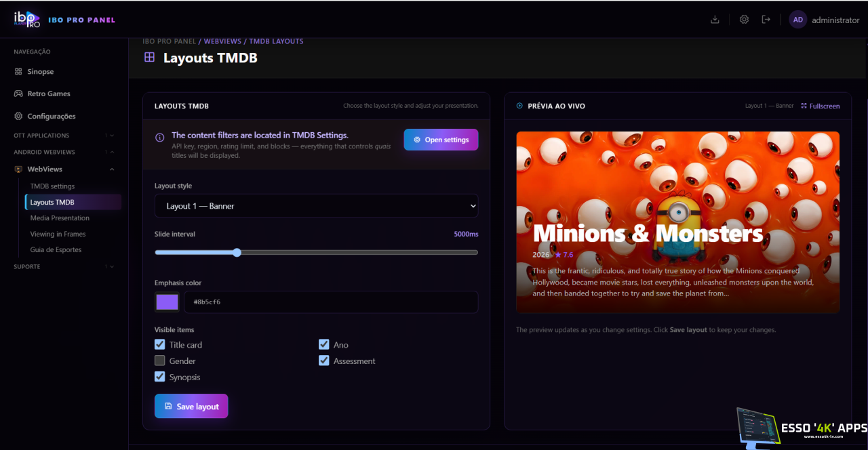Click the gear icon in Open settings button

click(417, 140)
